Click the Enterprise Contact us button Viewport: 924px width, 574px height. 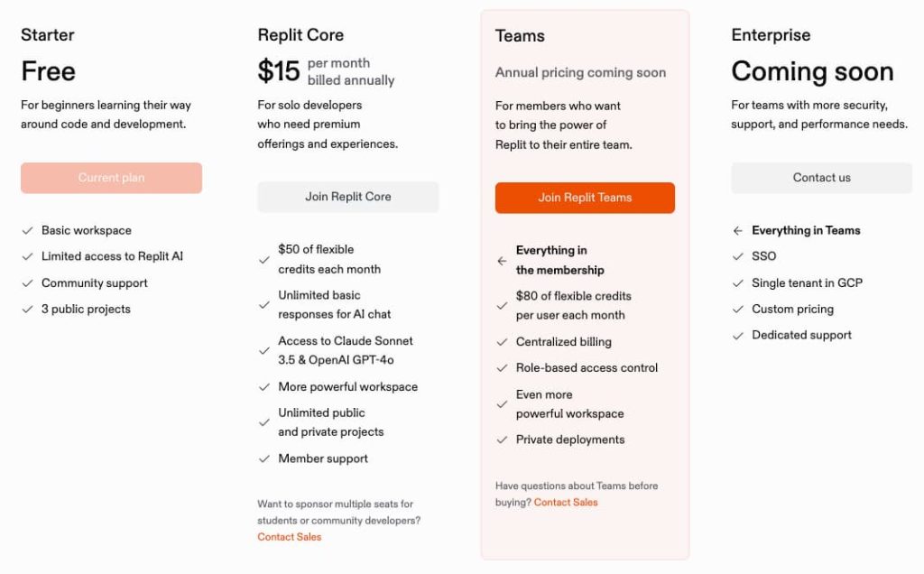(821, 178)
